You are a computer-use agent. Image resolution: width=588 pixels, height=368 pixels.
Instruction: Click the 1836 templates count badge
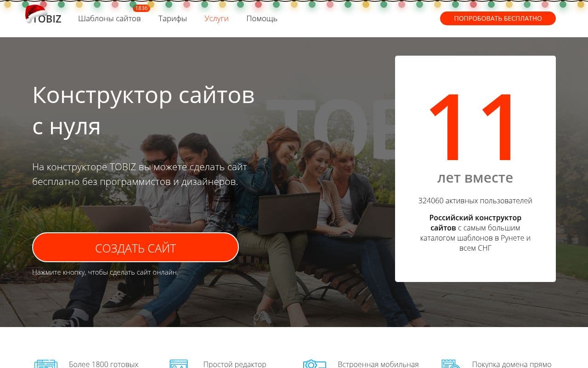coord(141,8)
